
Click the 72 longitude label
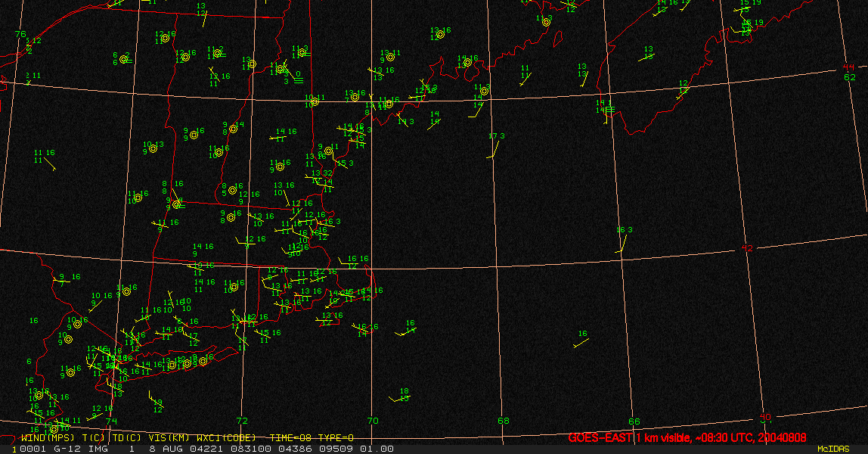point(242,421)
